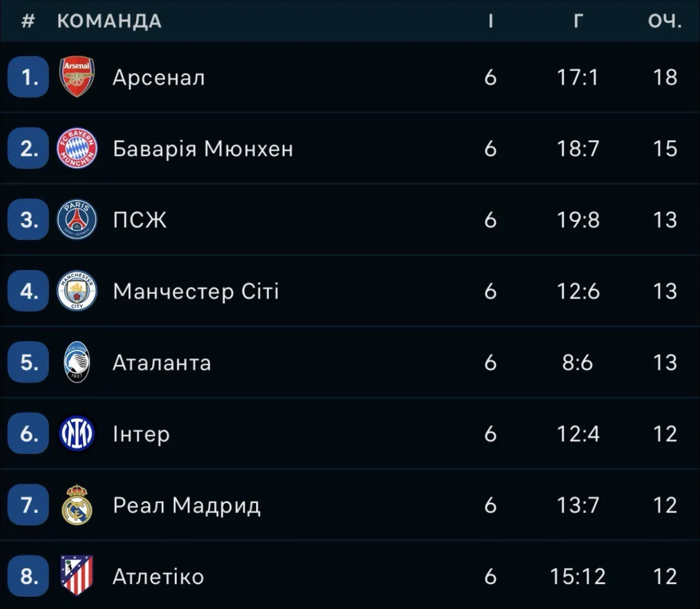Image resolution: width=700 pixels, height=609 pixels.
Task: Click the Arsenal club crest
Action: [77, 77]
